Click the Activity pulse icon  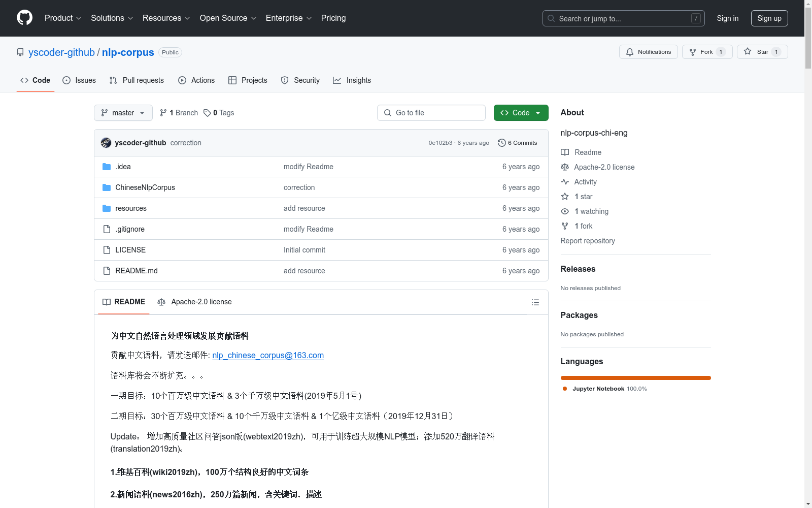(565, 182)
